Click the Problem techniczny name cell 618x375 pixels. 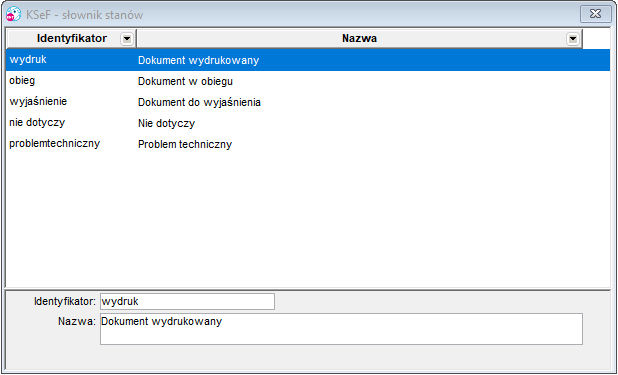pyautogui.click(x=185, y=144)
